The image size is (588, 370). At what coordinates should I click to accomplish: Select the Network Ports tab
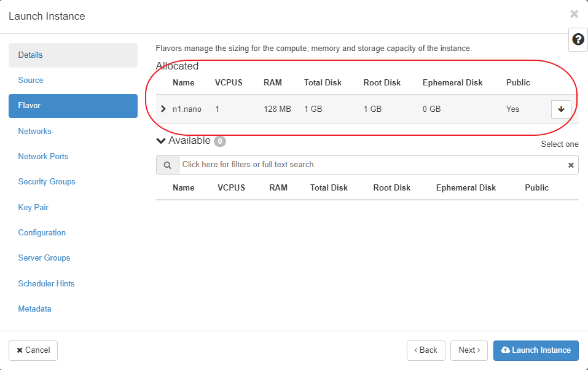(43, 157)
